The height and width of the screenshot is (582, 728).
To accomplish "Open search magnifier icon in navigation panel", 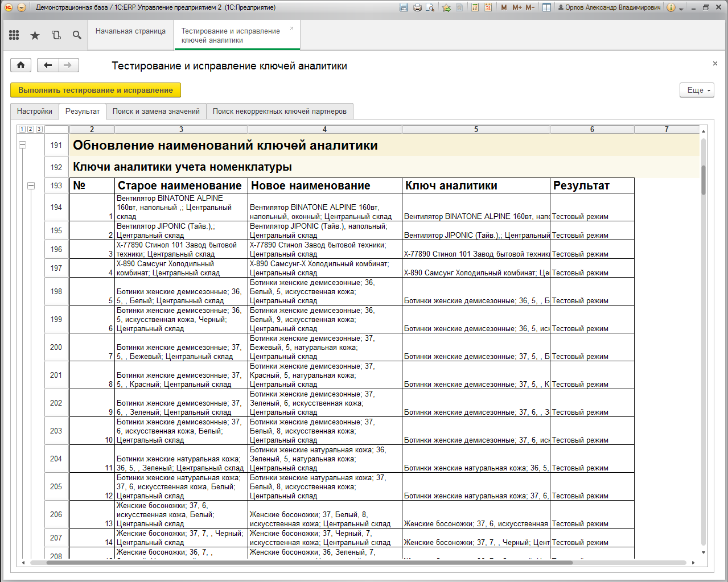I will [x=77, y=35].
